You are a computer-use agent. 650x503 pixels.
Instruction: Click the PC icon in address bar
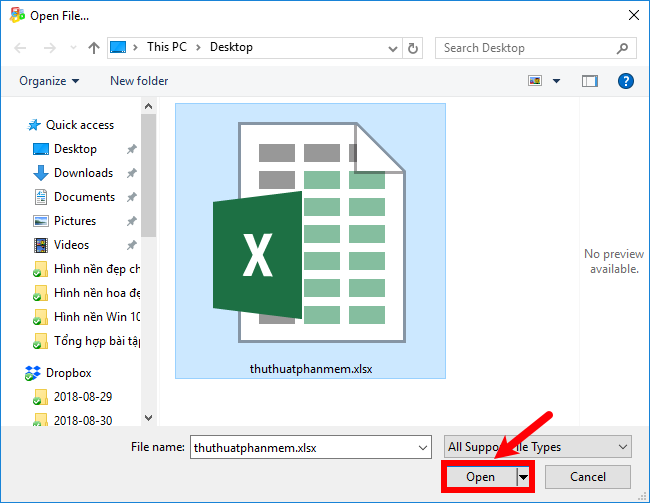pyautogui.click(x=118, y=47)
